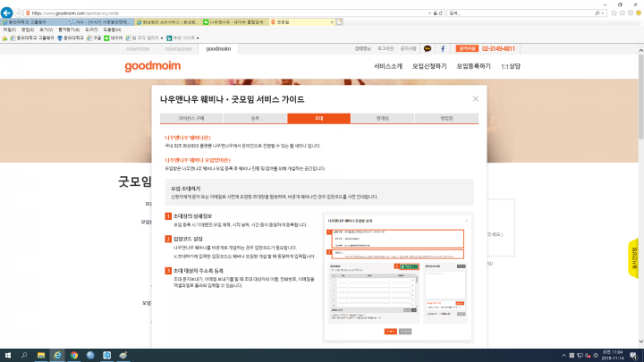This screenshot has height=362, width=644.
Task: Click the browser tools gear icon
Action: coord(631,13)
